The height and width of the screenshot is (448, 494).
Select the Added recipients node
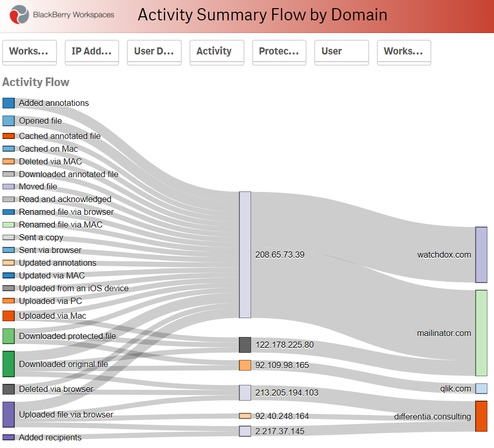9,437
